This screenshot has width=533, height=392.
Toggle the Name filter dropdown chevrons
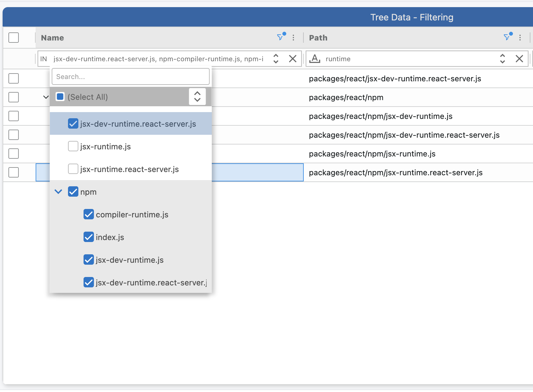pos(276,59)
